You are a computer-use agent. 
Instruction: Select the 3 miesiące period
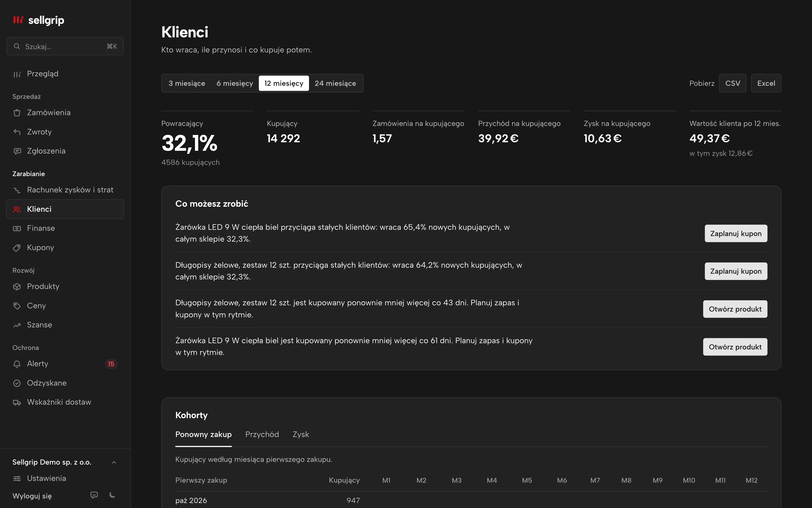point(187,83)
